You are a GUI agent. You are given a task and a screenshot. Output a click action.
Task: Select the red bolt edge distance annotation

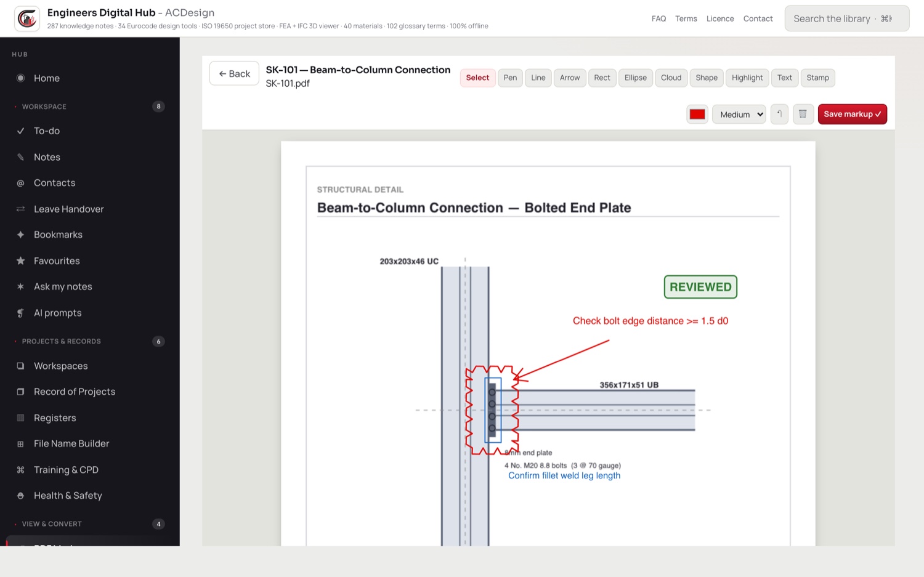click(650, 321)
